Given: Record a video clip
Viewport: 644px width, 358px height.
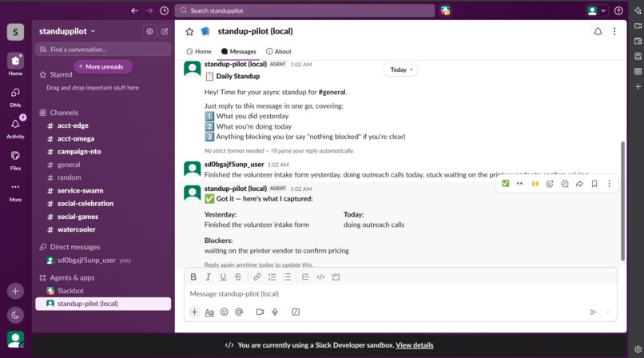Looking at the screenshot, I should (260, 312).
